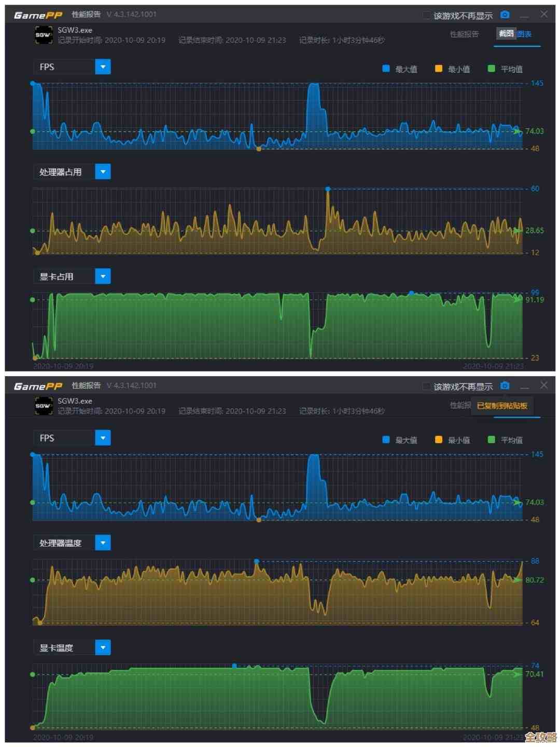560x747 pixels.
Task: Click blue max-value marker on 处理器占用 chart peak
Action: [x=328, y=189]
